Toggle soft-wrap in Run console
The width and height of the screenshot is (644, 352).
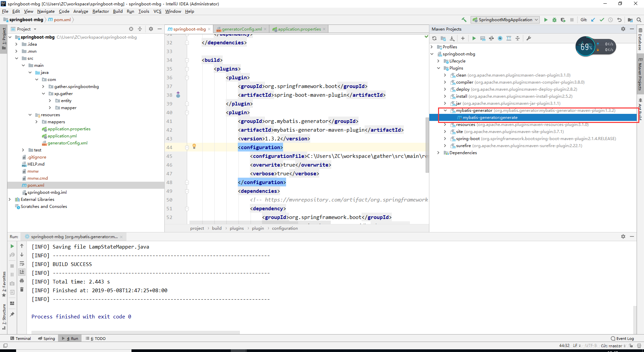22,263
